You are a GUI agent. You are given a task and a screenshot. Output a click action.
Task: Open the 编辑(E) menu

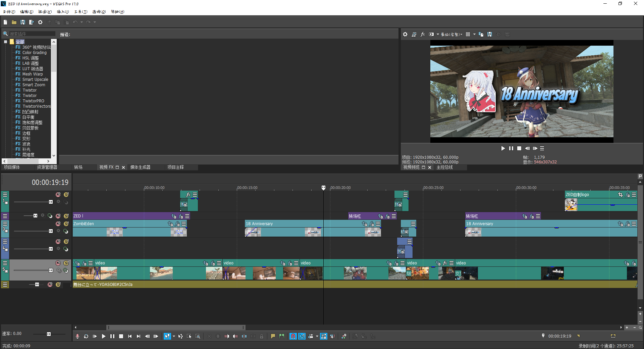pos(27,12)
